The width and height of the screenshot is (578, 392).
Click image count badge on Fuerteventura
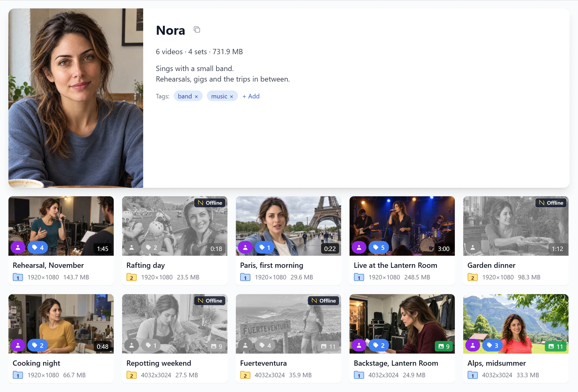(328, 346)
